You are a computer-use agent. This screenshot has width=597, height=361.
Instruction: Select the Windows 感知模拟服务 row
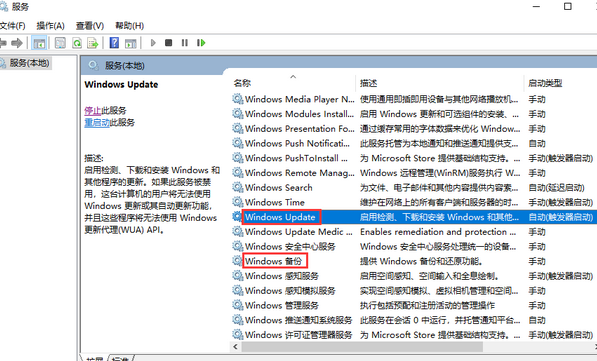413,291
